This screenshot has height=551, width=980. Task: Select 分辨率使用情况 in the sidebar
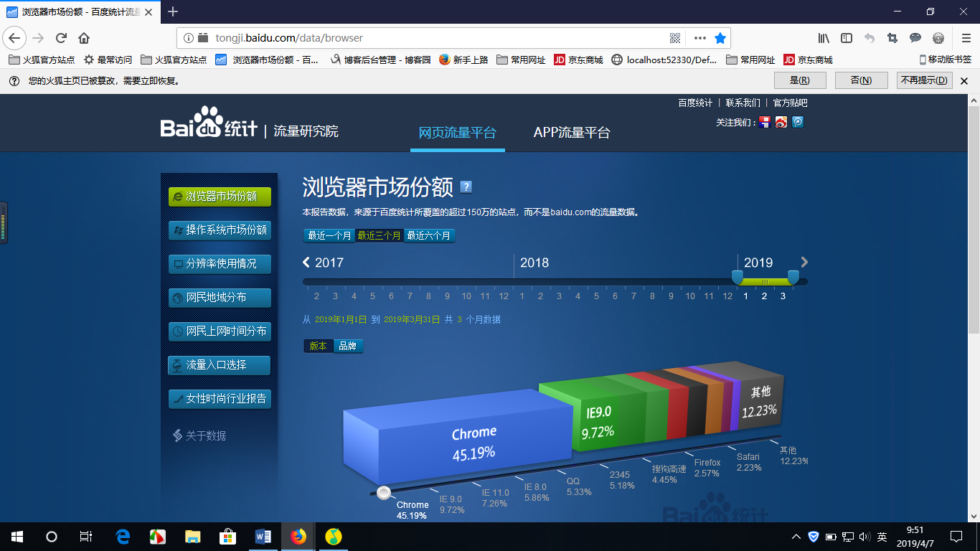coord(220,264)
